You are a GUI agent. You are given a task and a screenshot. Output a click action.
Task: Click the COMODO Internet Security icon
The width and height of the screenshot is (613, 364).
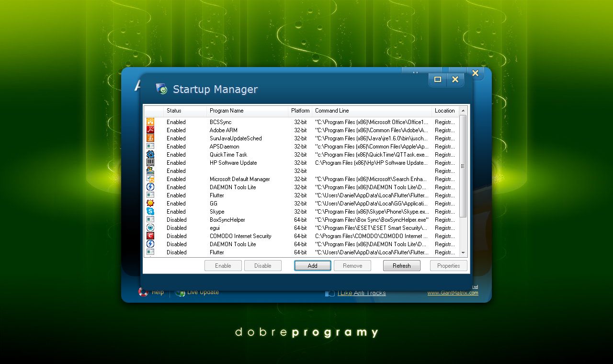[x=150, y=236]
